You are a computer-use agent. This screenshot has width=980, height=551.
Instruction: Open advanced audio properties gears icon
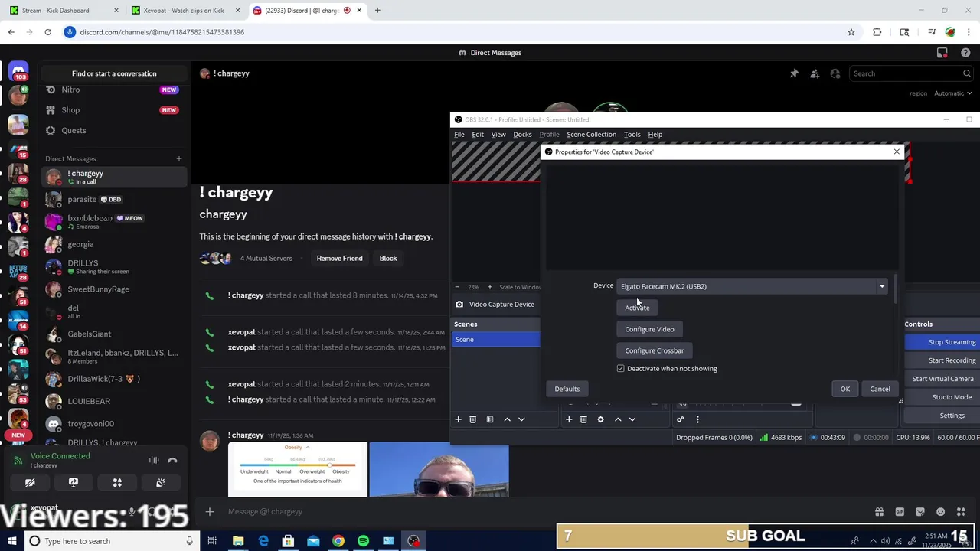click(680, 419)
